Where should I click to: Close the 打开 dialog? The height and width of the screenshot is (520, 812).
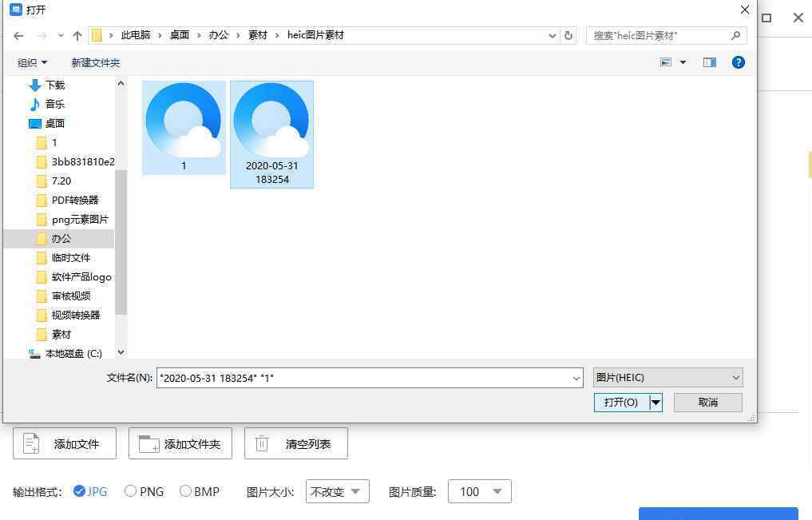(745, 10)
